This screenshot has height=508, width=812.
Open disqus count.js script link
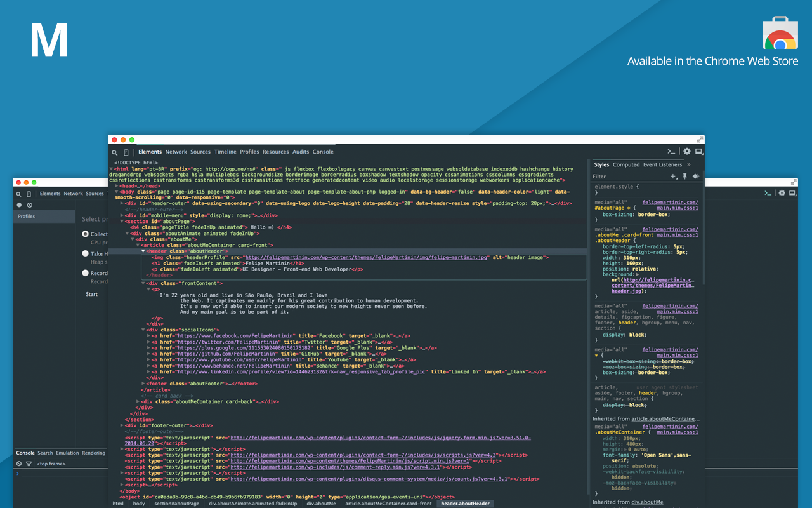[369, 479]
